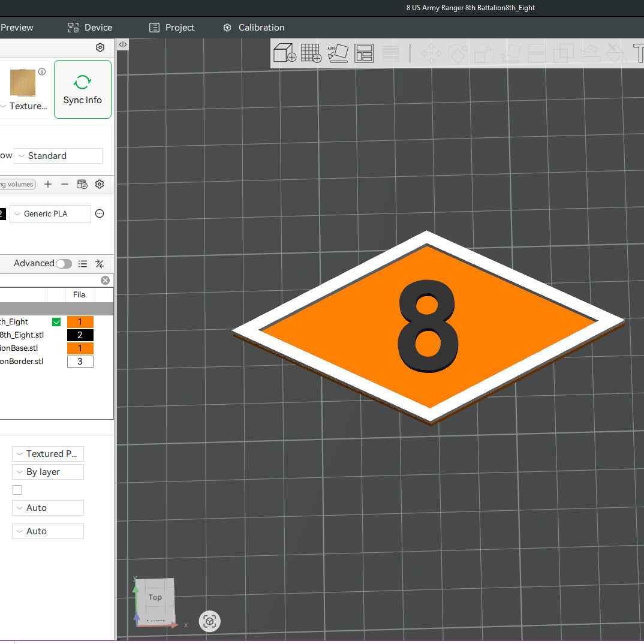Click the Arrange all objects icon
Screen dimensions: 644x644
[x=364, y=53]
